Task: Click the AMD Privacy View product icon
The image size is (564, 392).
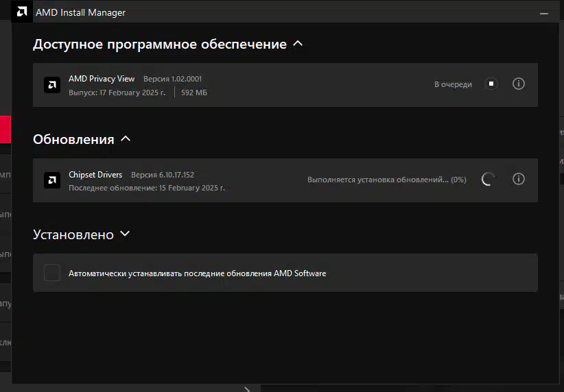Action: [x=52, y=85]
